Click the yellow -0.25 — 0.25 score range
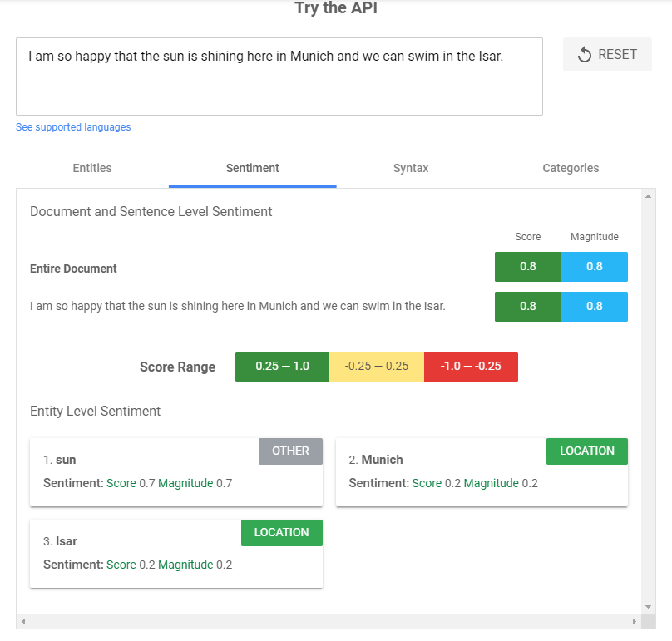The image size is (672, 641). point(377,367)
